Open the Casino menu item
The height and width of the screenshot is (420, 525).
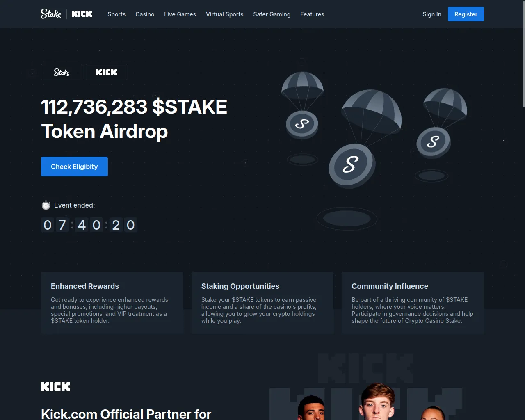(x=145, y=14)
